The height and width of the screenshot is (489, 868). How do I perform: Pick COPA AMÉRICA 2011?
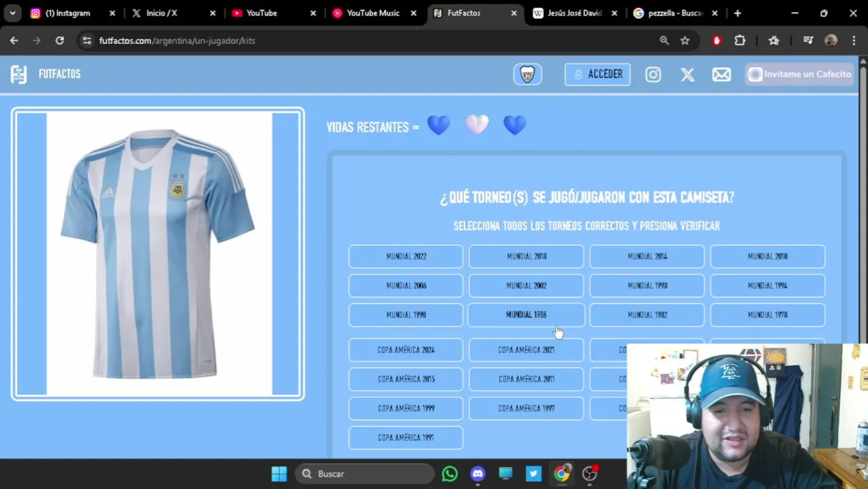(x=526, y=379)
